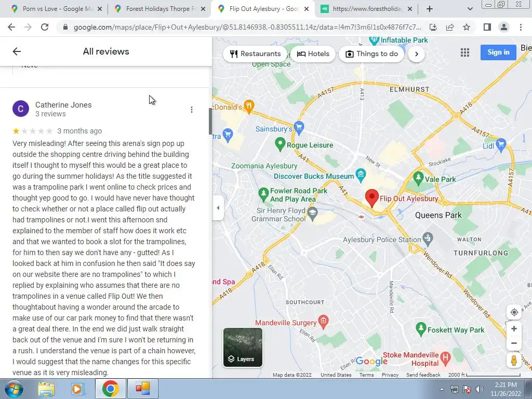Click the map scale 2000 ft control
The image size is (532, 399).
click(485, 375)
